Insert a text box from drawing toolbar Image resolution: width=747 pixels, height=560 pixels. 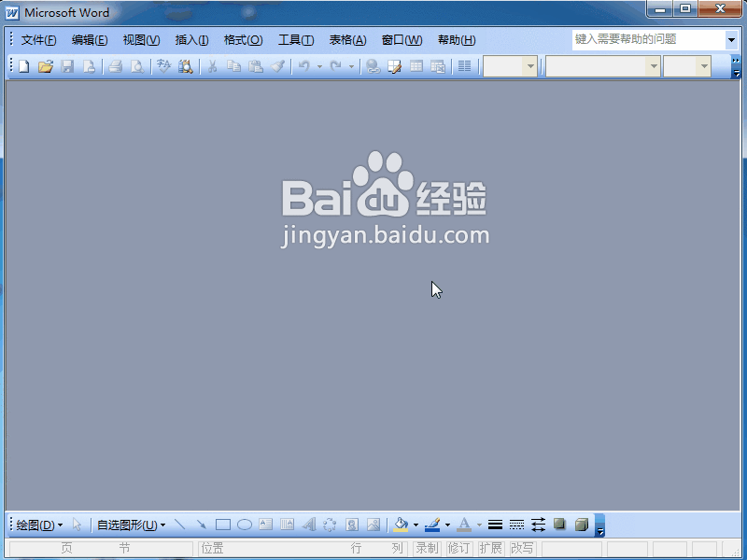coord(266,525)
